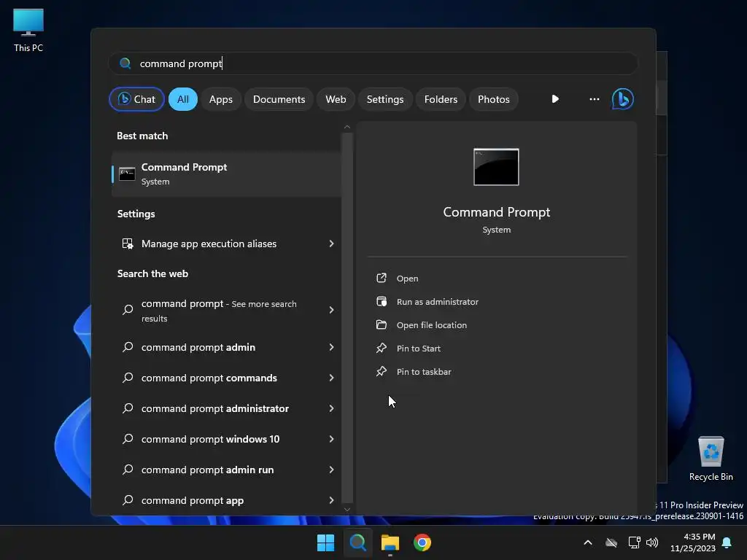Open the three-dot options menu
The image size is (747, 560).
pos(594,99)
